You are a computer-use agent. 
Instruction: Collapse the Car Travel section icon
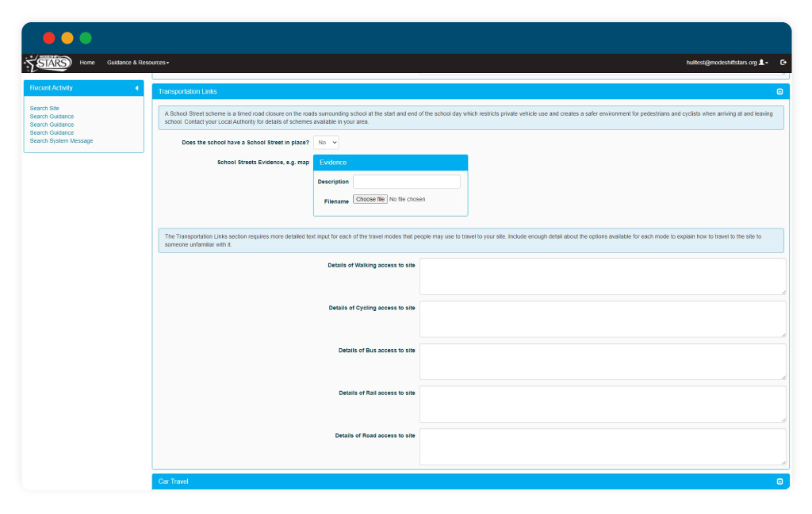click(780, 482)
